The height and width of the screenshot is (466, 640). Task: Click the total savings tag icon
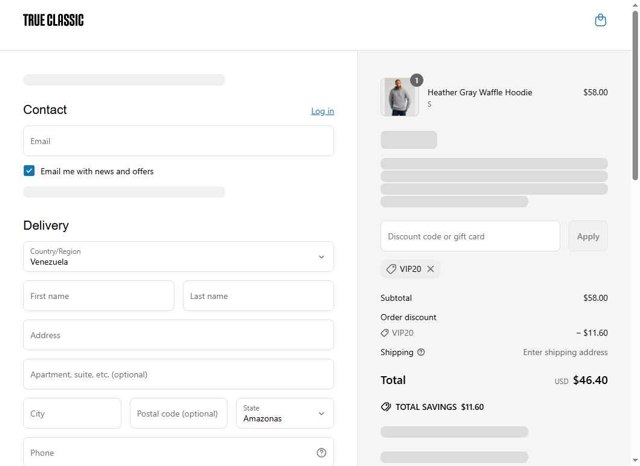[386, 407]
